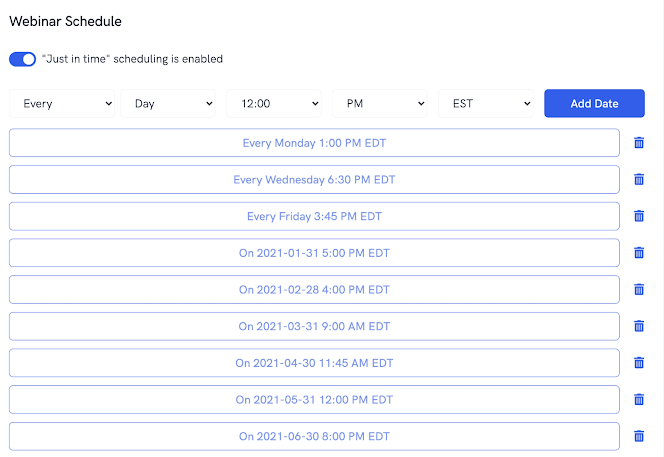
Task: Select the Every Monday 1:00 PM EDT row
Action: 314,143
